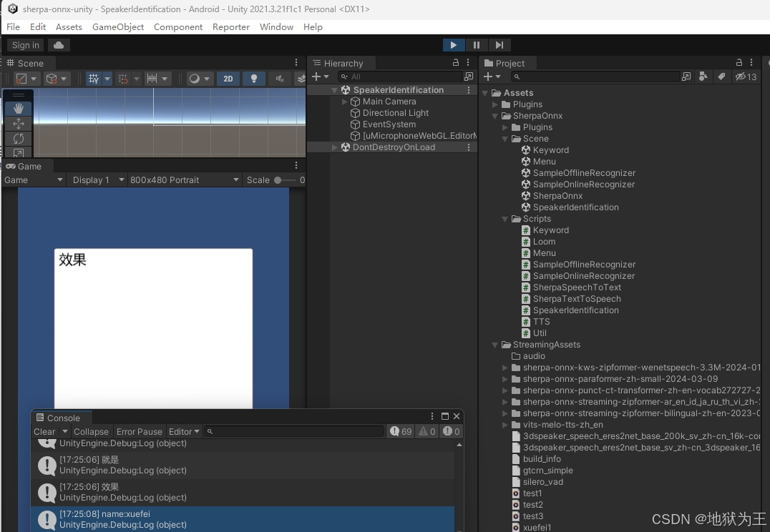
Task: Select the Rotate tool in Scene
Action: [x=19, y=139]
